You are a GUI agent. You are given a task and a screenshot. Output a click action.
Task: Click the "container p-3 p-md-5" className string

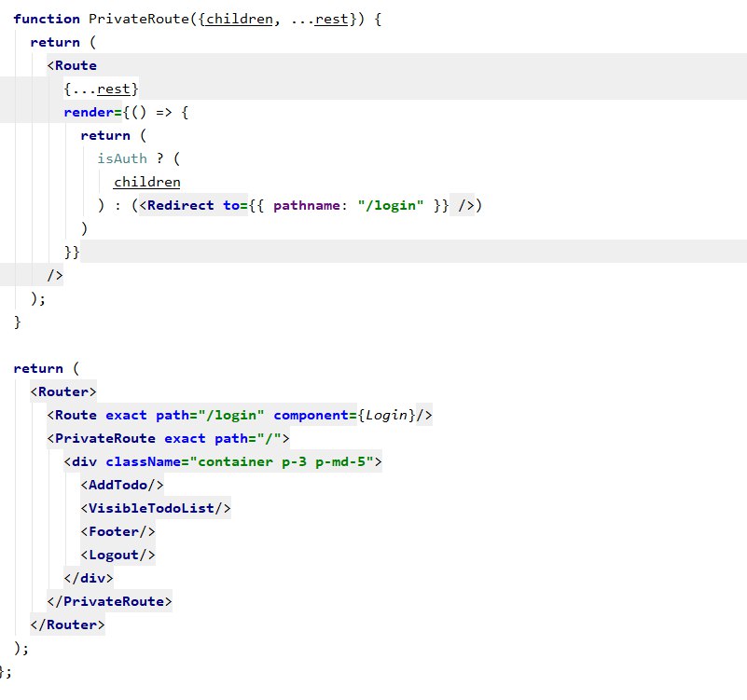coord(282,462)
